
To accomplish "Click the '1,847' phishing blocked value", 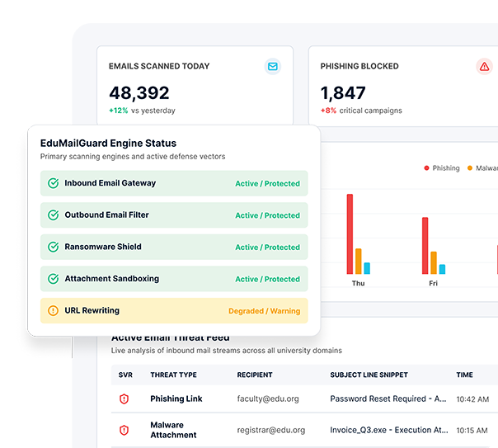I will (343, 92).
